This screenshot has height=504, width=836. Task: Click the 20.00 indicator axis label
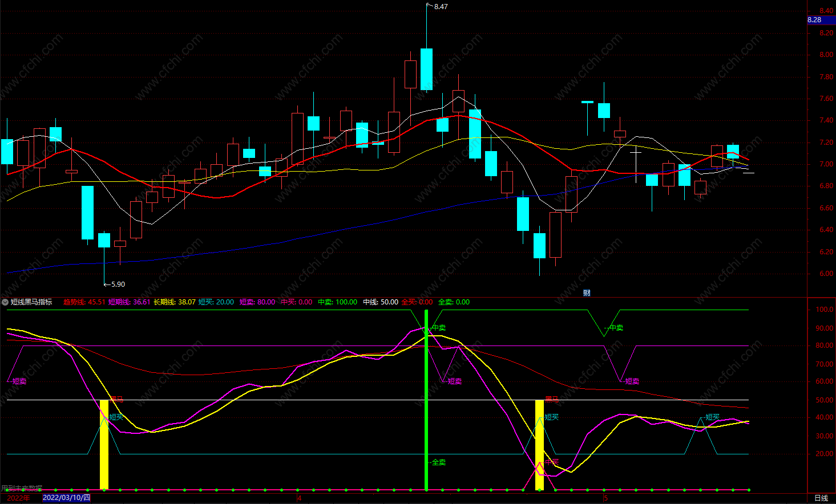[x=825, y=454]
